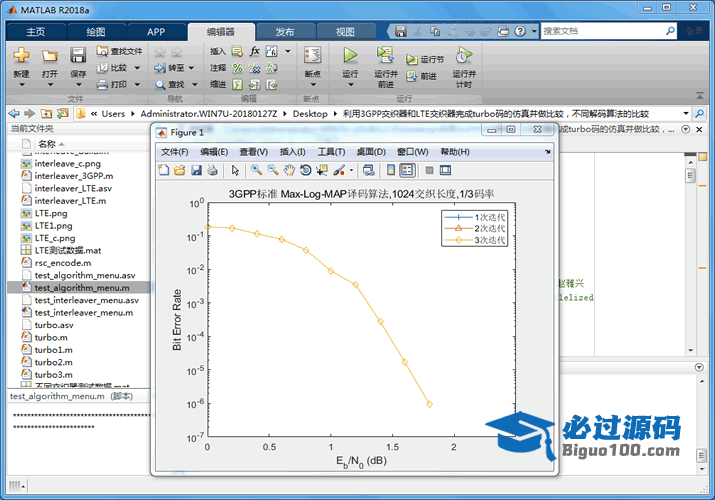Image resolution: width=715 pixels, height=500 pixels.
Task: Click the Link Plot icon in Figure 1
Action: coord(368,170)
